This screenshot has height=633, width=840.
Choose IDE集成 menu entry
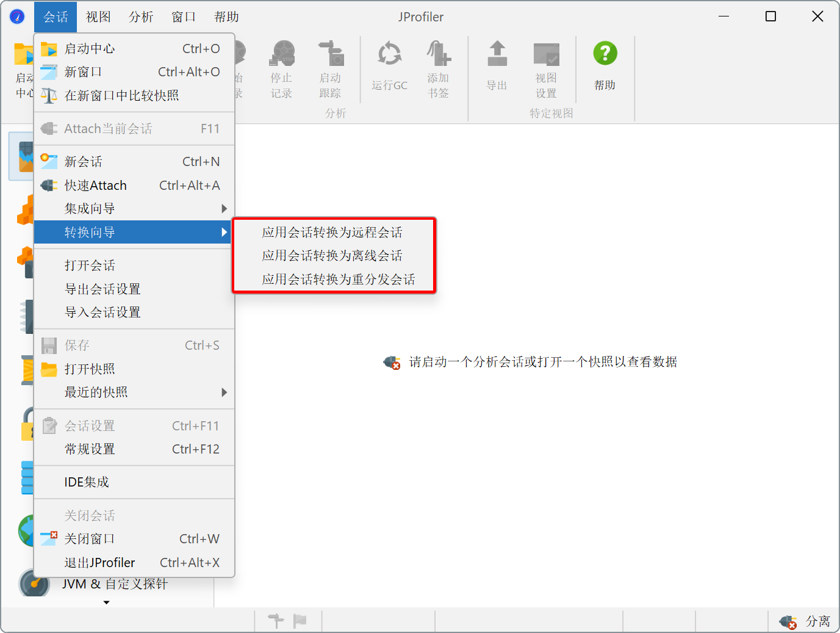(x=134, y=482)
